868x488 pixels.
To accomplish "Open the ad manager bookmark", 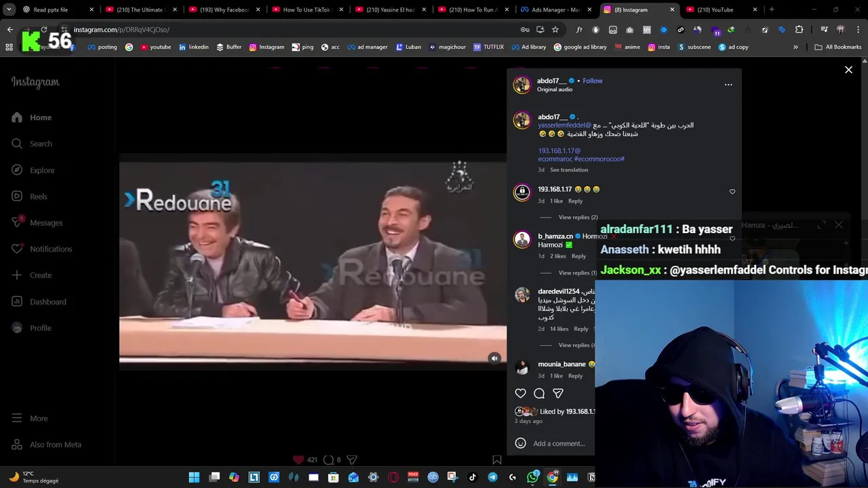I will pyautogui.click(x=368, y=47).
